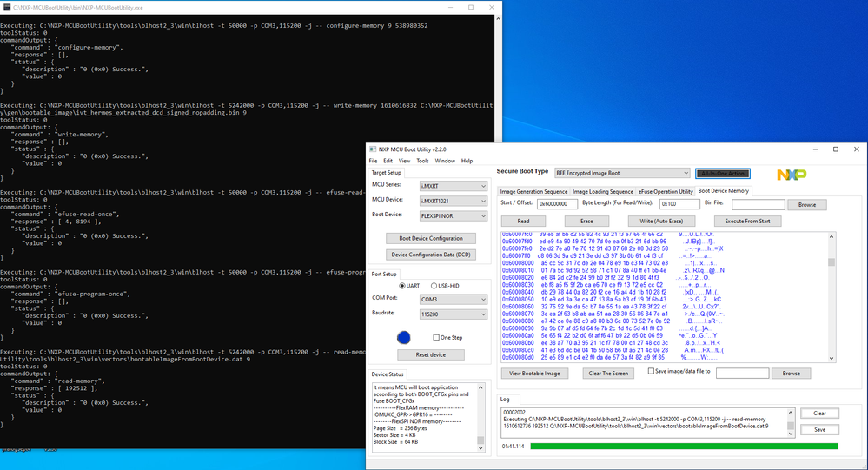Click Execute From Start button

(747, 221)
